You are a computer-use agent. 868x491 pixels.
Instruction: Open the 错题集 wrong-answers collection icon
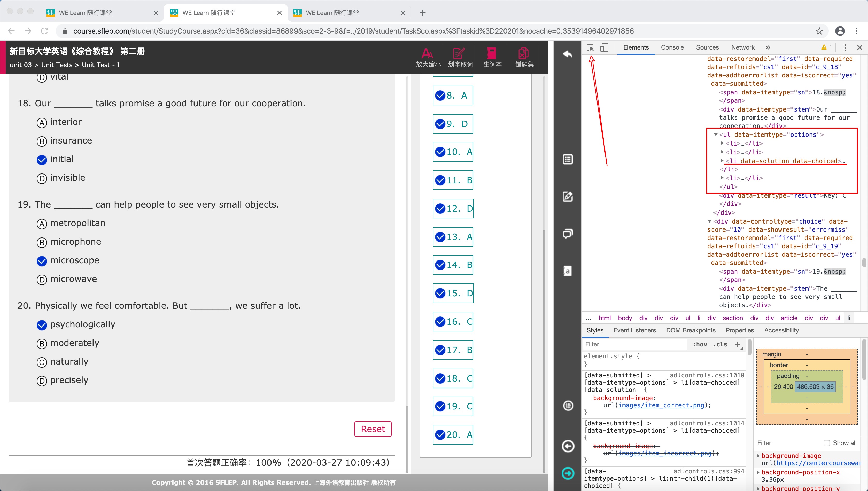coord(524,57)
